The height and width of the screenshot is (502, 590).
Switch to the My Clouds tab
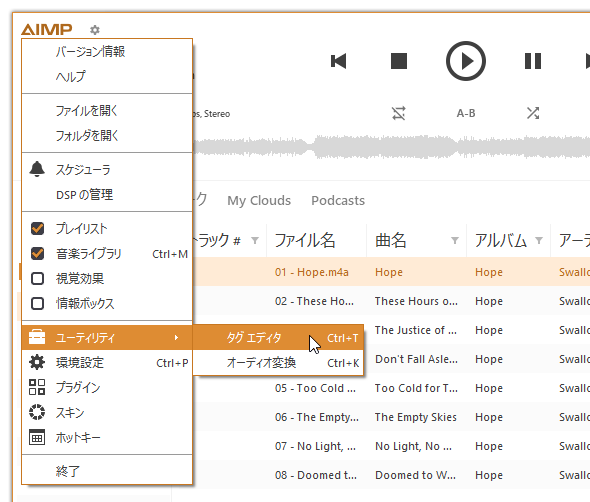point(259,201)
